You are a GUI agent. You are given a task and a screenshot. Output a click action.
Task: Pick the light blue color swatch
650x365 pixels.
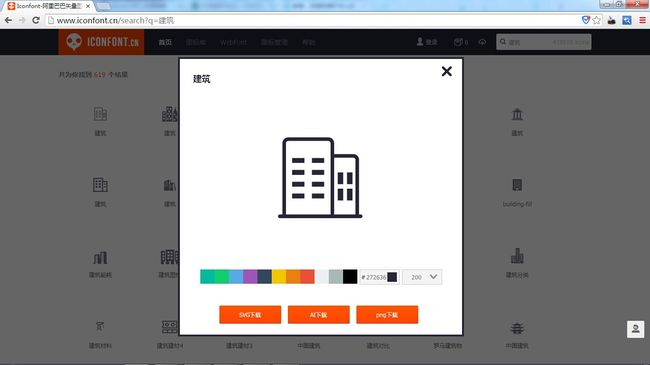point(236,277)
